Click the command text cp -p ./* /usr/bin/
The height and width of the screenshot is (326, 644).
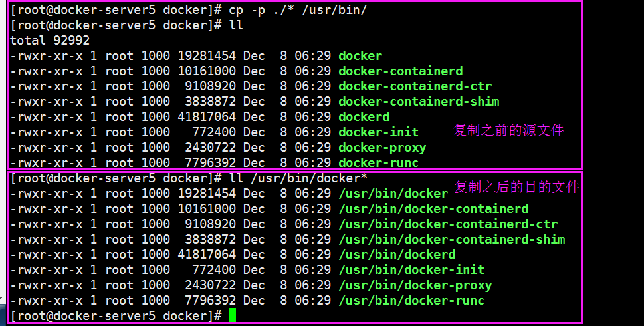click(x=298, y=10)
